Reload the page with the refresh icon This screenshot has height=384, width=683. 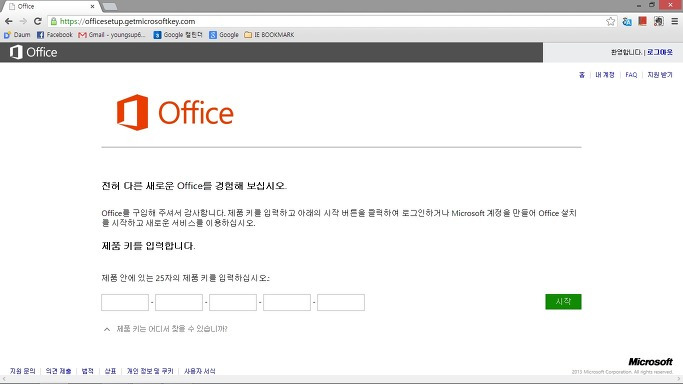38,21
